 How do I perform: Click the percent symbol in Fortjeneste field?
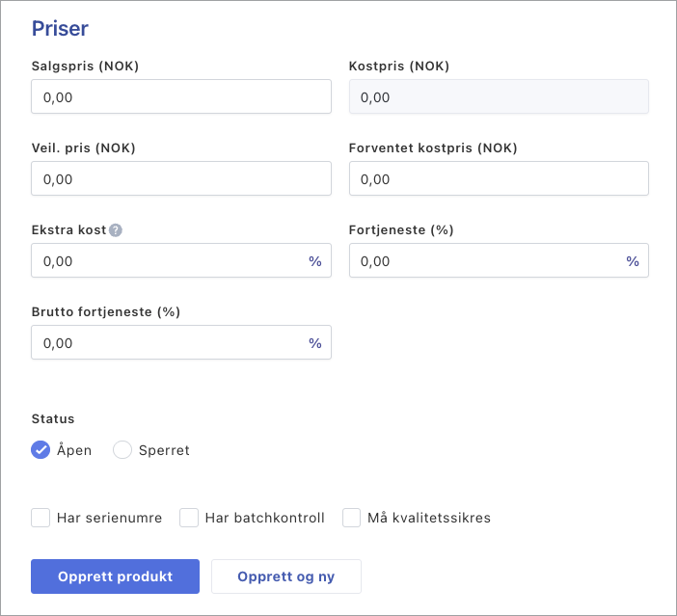pos(633,261)
